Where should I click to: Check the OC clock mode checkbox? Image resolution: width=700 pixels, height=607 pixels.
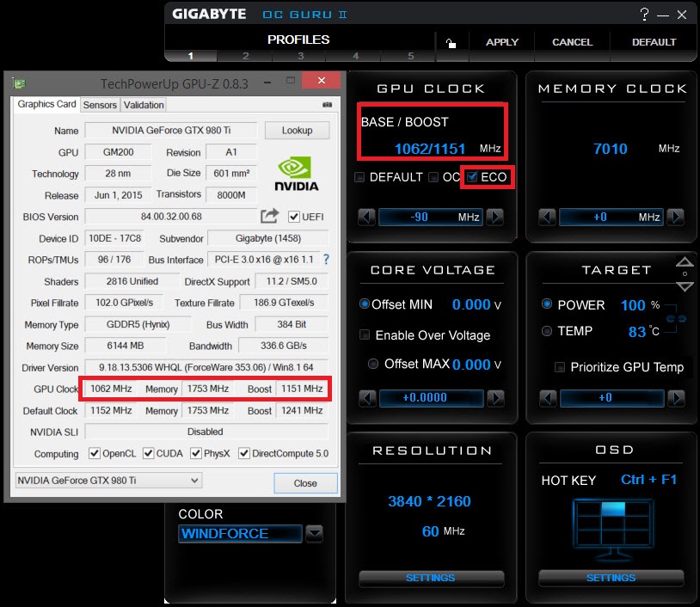tap(433, 177)
